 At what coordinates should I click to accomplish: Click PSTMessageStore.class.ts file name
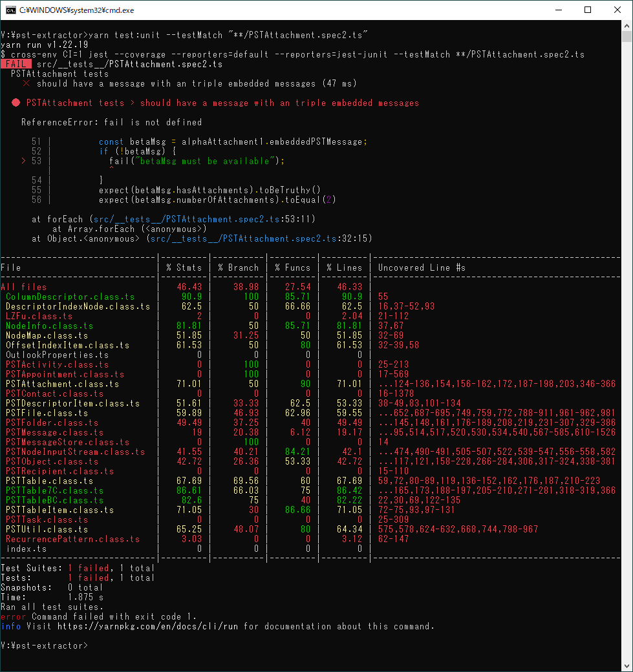click(67, 442)
